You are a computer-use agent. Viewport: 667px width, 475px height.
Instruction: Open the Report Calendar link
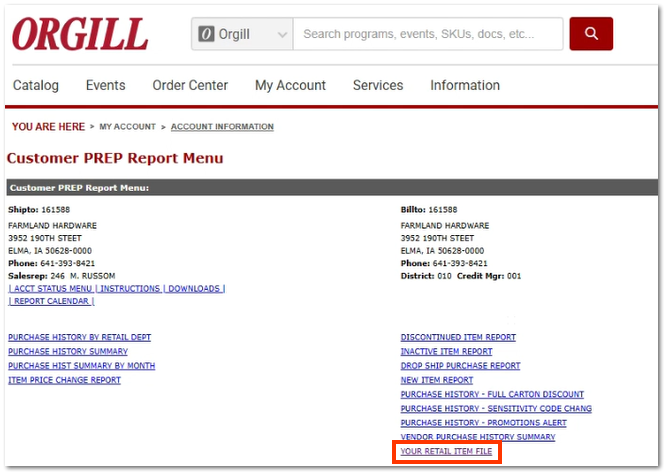pos(51,301)
